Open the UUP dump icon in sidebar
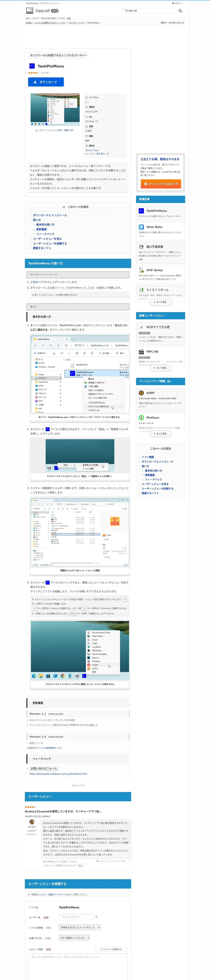 141,270
